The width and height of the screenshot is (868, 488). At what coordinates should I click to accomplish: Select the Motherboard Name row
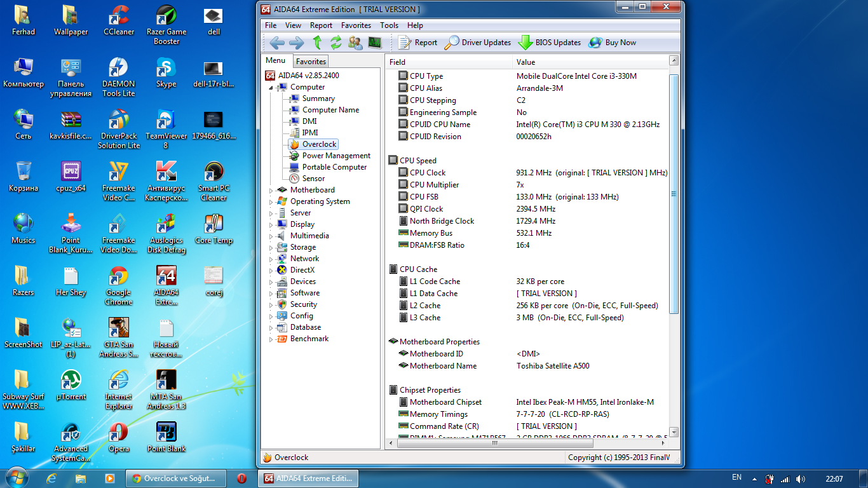[527, 366]
